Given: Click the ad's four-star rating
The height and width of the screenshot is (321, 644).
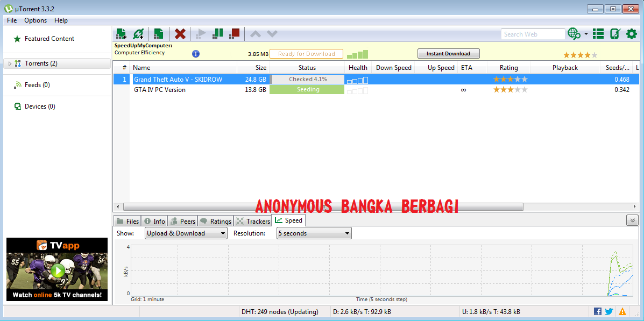Looking at the screenshot, I should coord(581,55).
